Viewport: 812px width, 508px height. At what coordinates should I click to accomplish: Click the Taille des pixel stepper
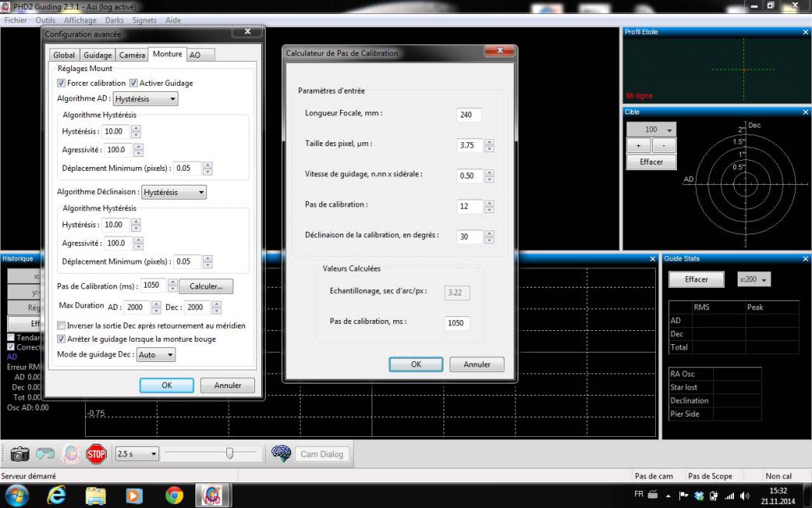489,145
